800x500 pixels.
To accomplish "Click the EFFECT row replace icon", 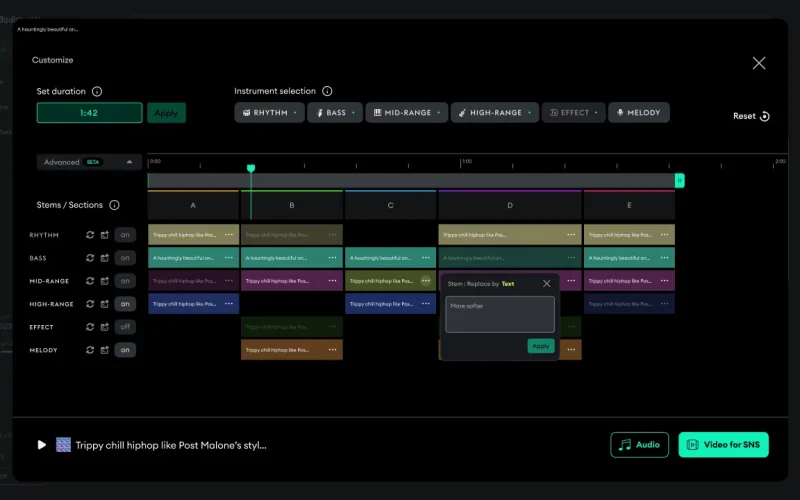I will coord(105,327).
